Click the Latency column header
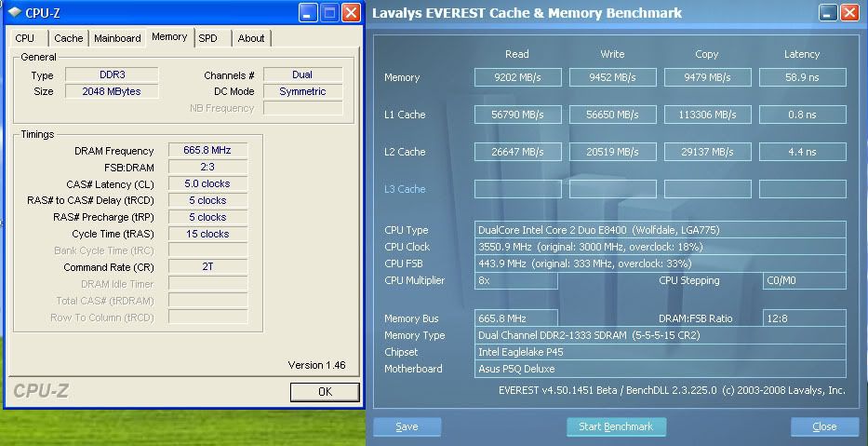The width and height of the screenshot is (868, 446). click(x=802, y=54)
